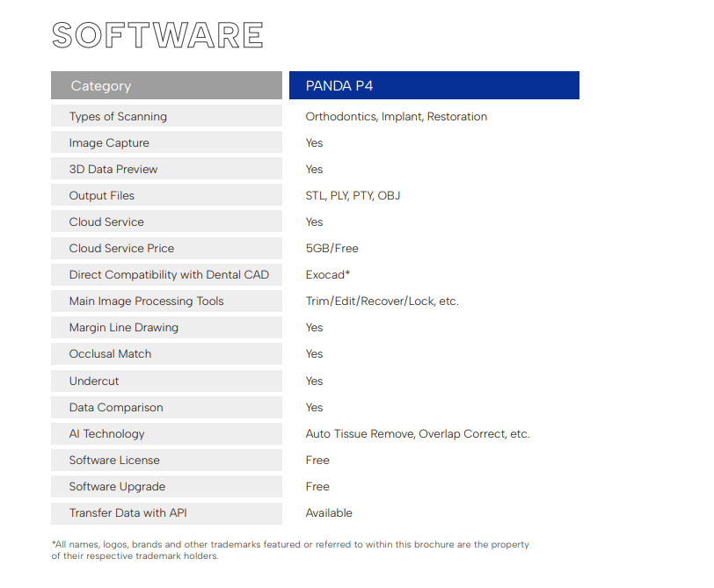
Task: Click the Undercut row label
Action: pyautogui.click(x=94, y=381)
